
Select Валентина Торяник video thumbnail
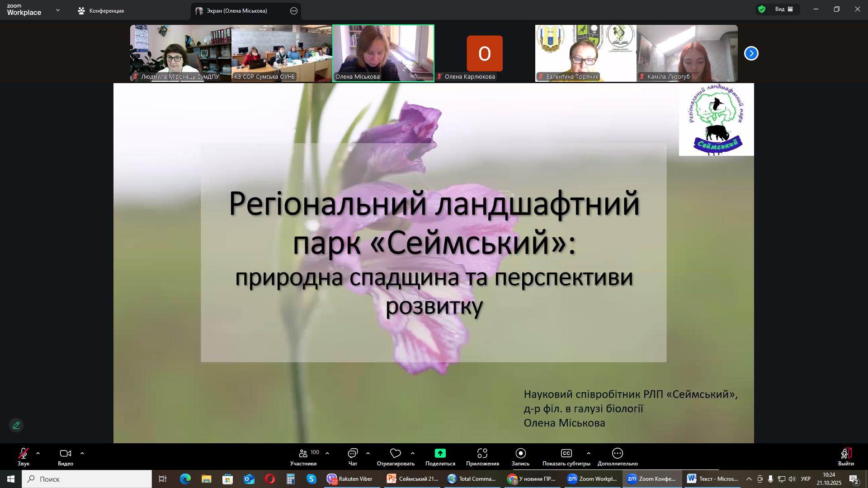click(x=585, y=53)
